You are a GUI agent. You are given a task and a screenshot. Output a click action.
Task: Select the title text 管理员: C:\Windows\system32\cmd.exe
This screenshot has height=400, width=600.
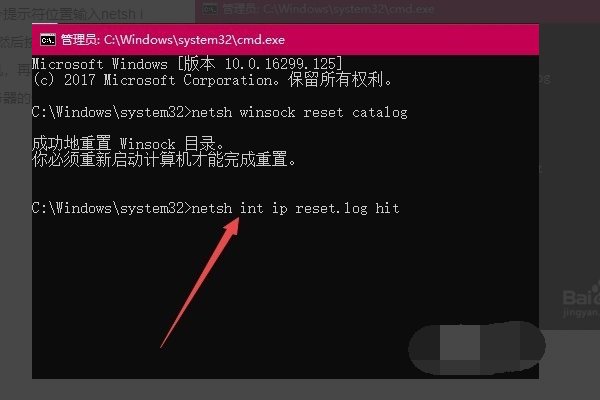[173, 40]
